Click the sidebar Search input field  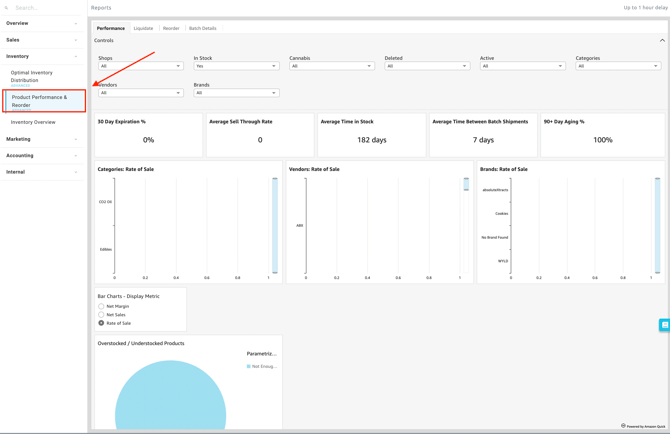45,8
